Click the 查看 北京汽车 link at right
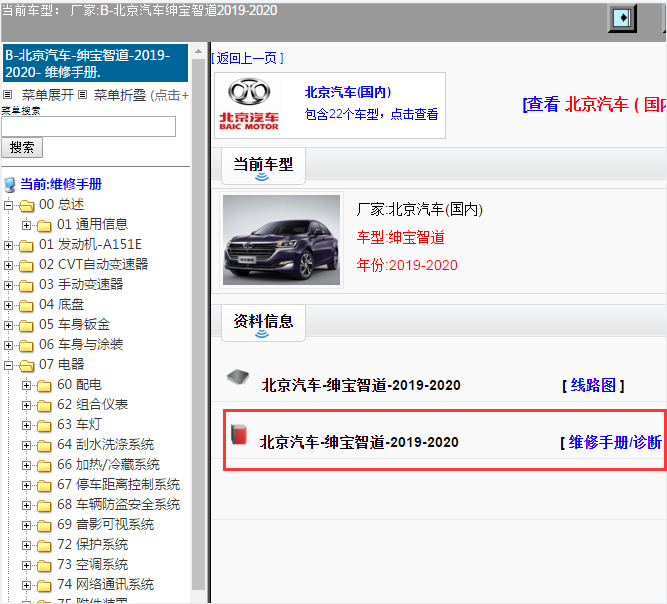 (x=594, y=104)
